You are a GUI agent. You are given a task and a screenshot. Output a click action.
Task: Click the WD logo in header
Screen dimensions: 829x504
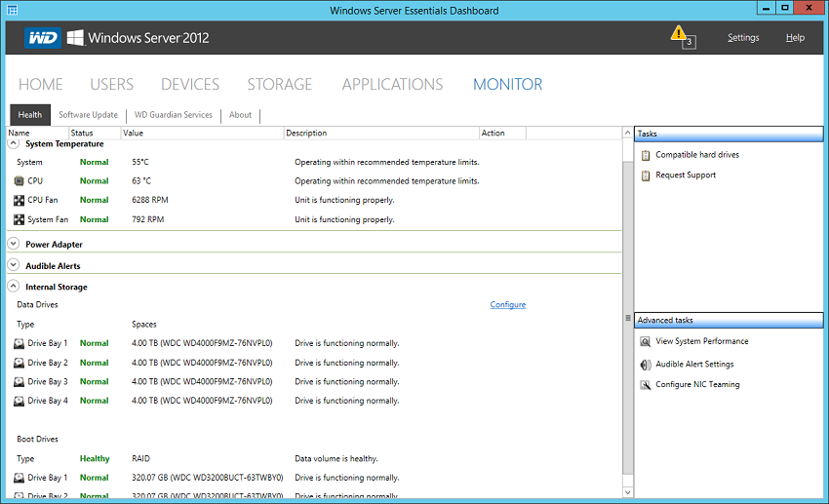pos(42,38)
